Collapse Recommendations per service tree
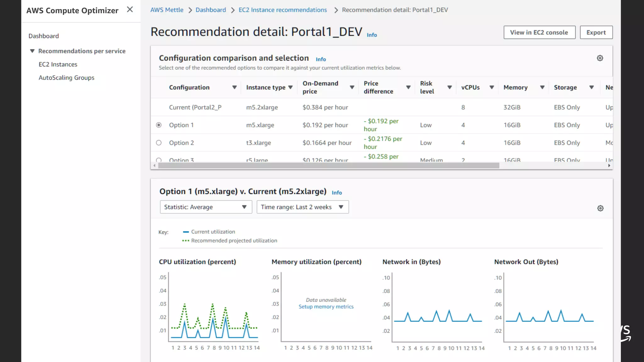This screenshot has width=644, height=362. 32,51
